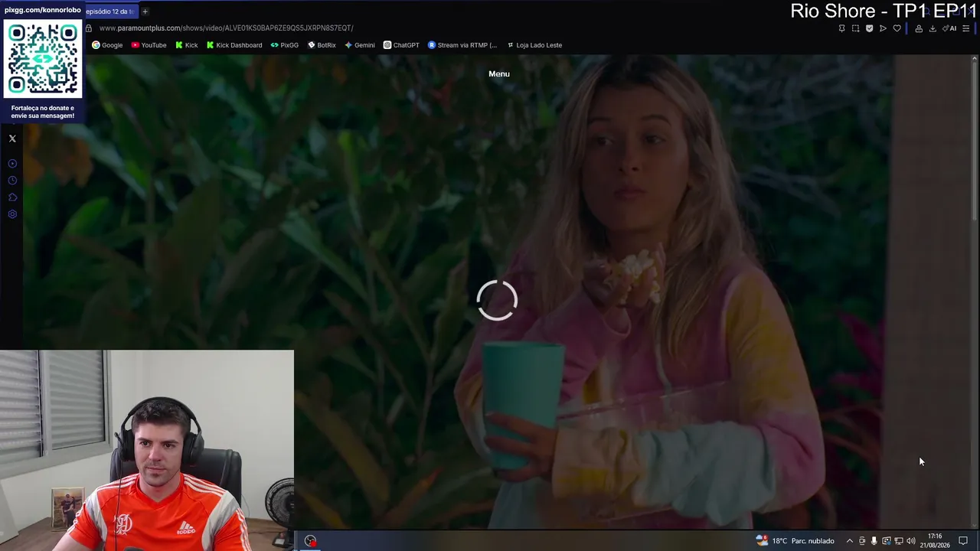Click the 'Fortaleça no donate' overlay text
The image size is (980, 551).
point(43,112)
